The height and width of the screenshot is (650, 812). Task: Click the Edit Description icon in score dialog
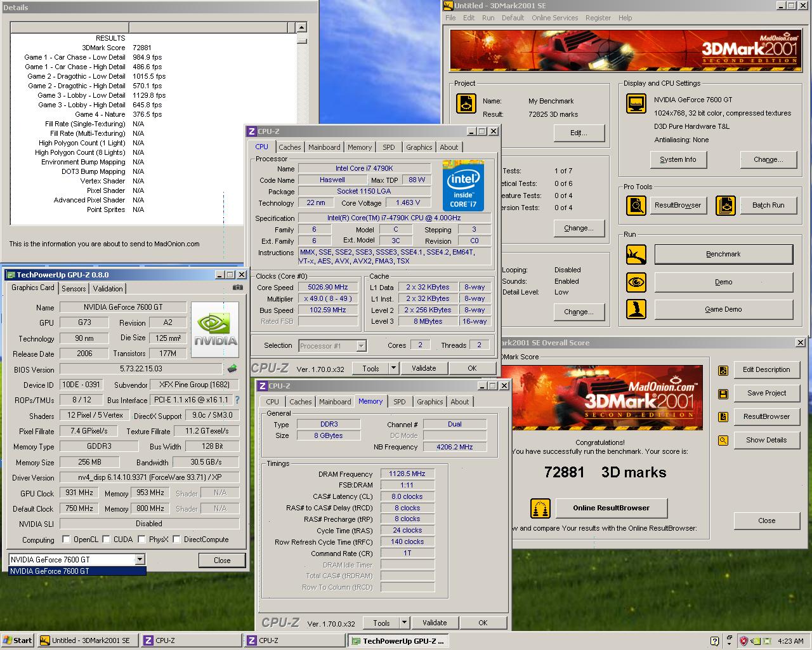(x=723, y=370)
